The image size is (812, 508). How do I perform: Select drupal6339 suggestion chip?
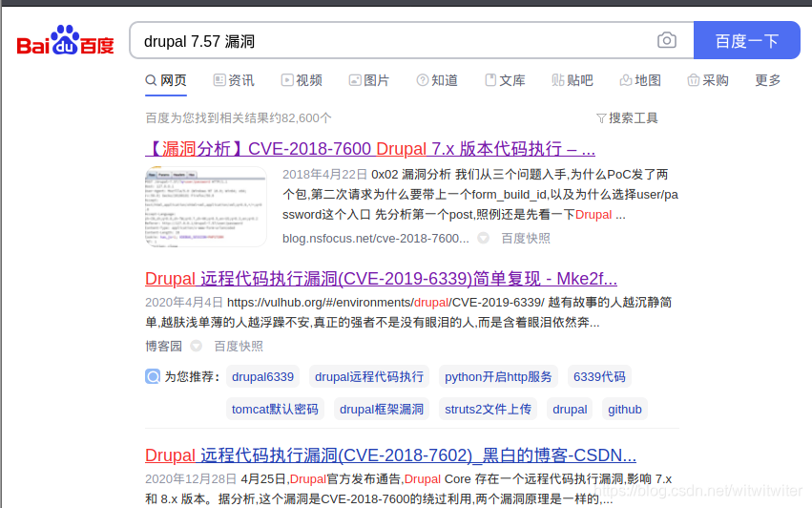(x=262, y=377)
